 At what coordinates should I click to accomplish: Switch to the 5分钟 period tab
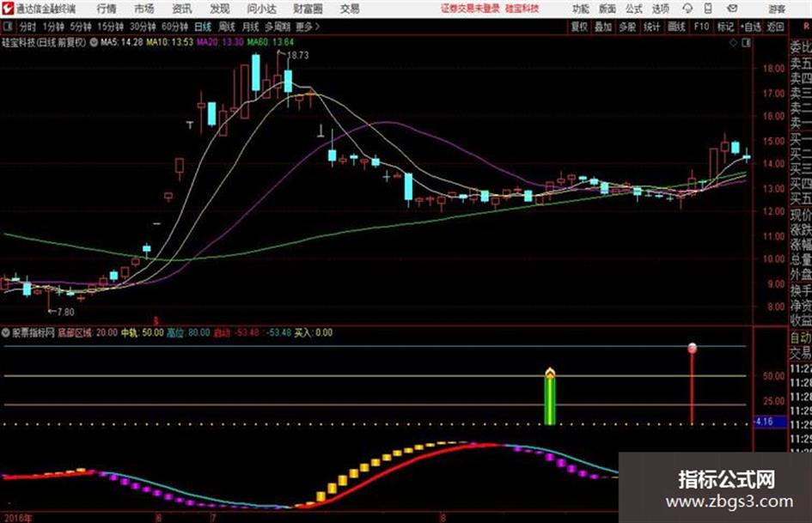81,27
